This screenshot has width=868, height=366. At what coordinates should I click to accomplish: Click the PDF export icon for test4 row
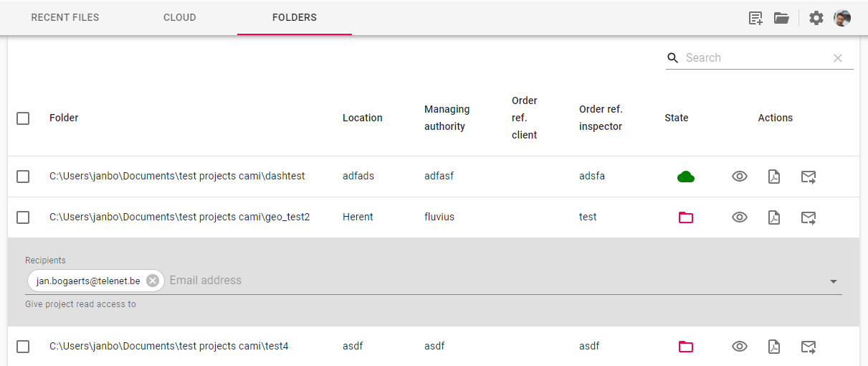click(x=774, y=347)
